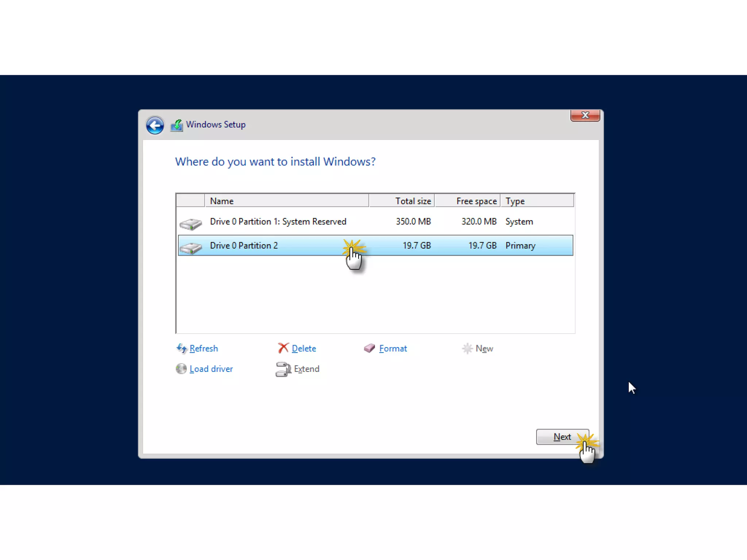Image resolution: width=747 pixels, height=560 pixels.
Task: Click the 19.7 GB total size cell
Action: click(417, 246)
